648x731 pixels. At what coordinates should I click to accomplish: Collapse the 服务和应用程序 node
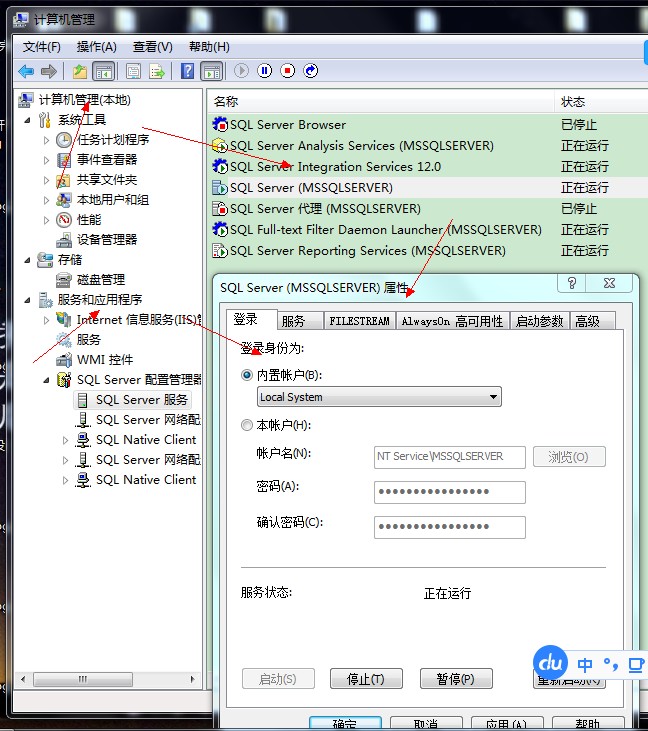click(28, 300)
